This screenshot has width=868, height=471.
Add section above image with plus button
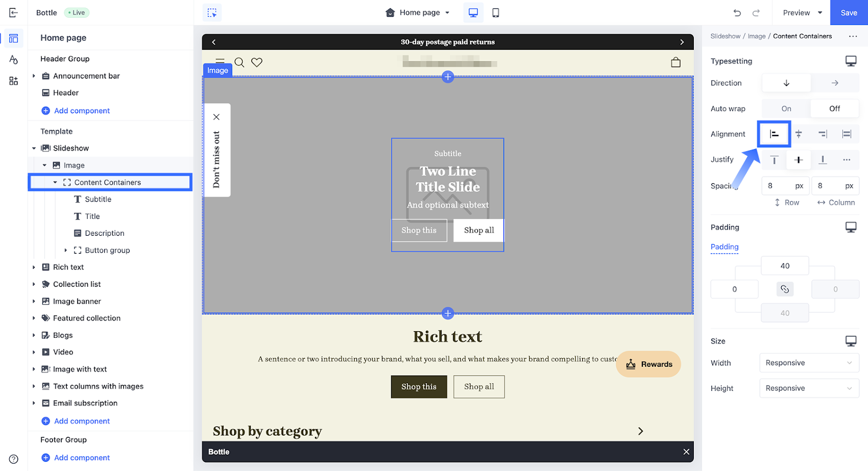448,77
